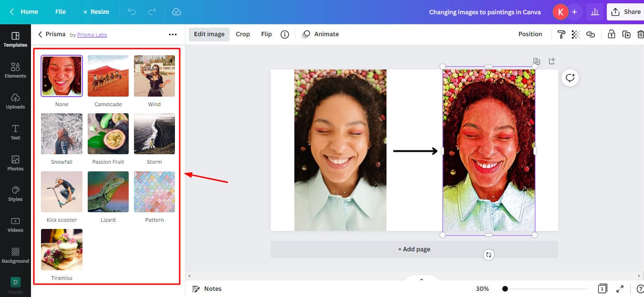
Task: Adjust the zoom slider handle
Action: coord(505,289)
